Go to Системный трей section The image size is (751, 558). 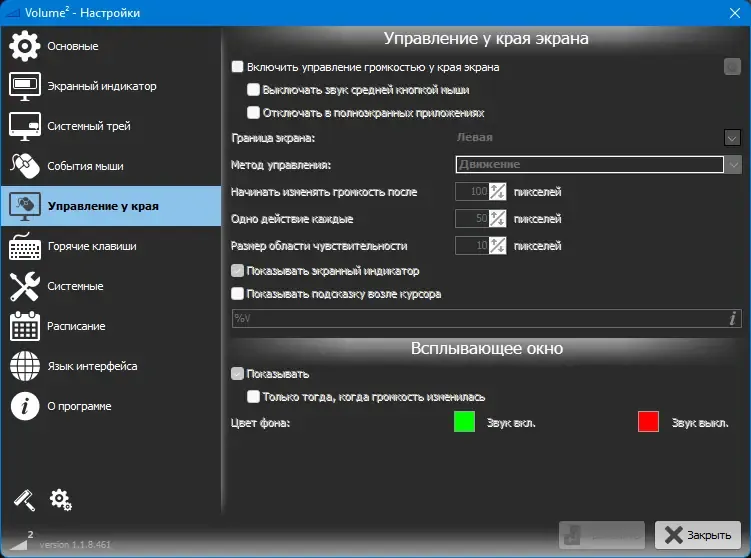click(111, 126)
